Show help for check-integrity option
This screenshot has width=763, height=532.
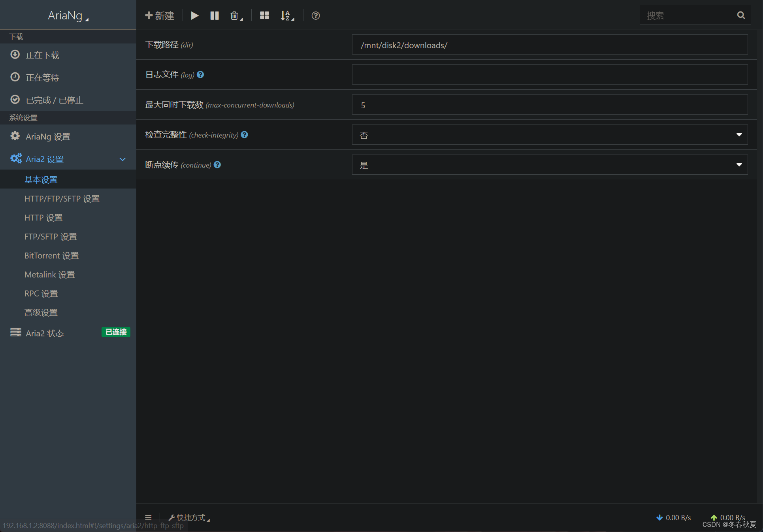coord(245,134)
